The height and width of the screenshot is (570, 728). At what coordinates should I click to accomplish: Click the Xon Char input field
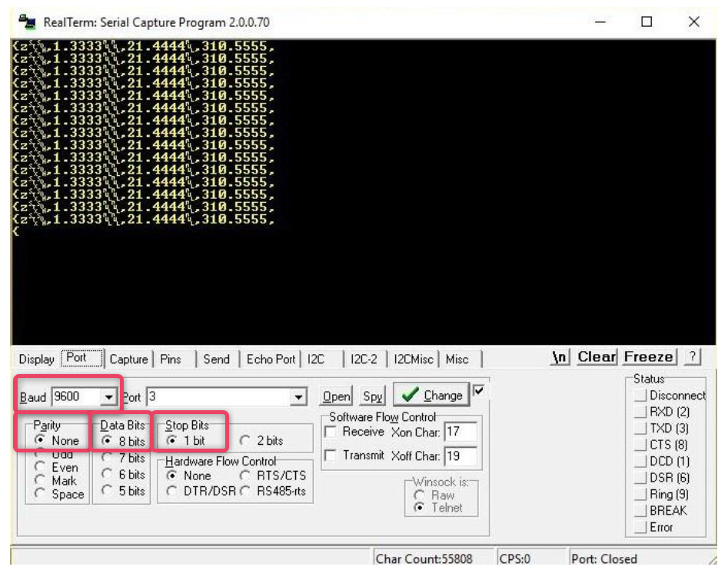pos(460,432)
